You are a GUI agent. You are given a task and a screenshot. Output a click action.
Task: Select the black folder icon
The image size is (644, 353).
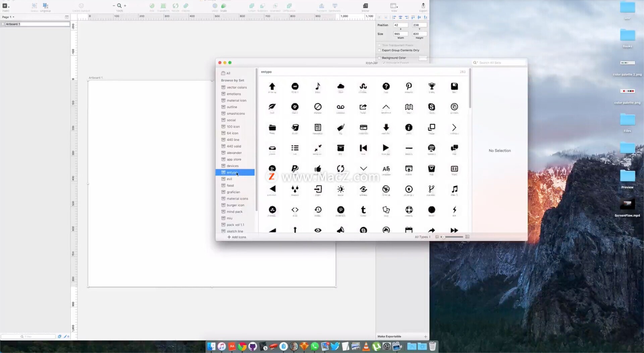click(272, 128)
